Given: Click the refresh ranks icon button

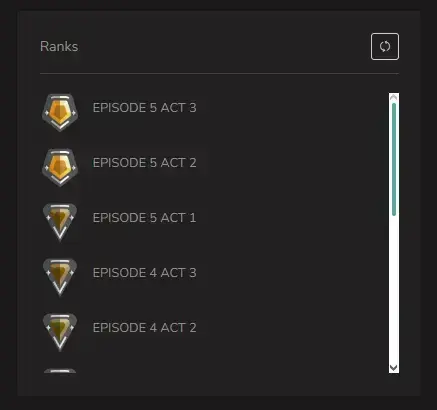Looking at the screenshot, I should click(385, 46).
